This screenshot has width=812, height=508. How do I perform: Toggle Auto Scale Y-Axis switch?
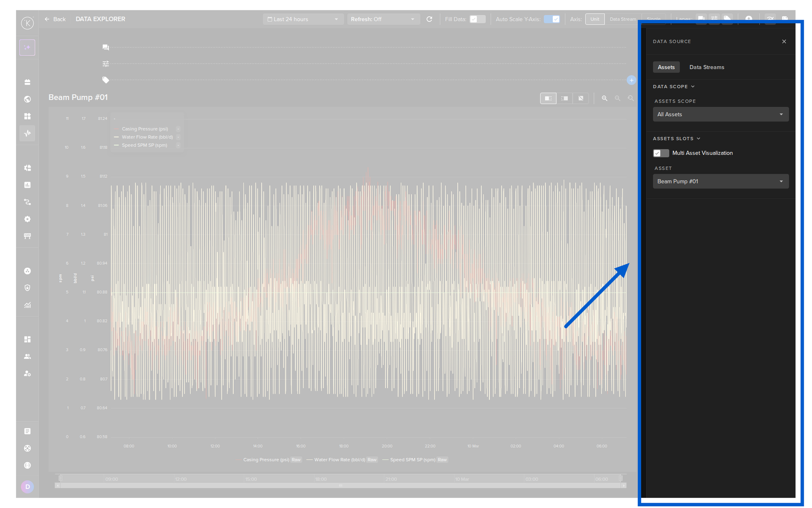tap(552, 19)
